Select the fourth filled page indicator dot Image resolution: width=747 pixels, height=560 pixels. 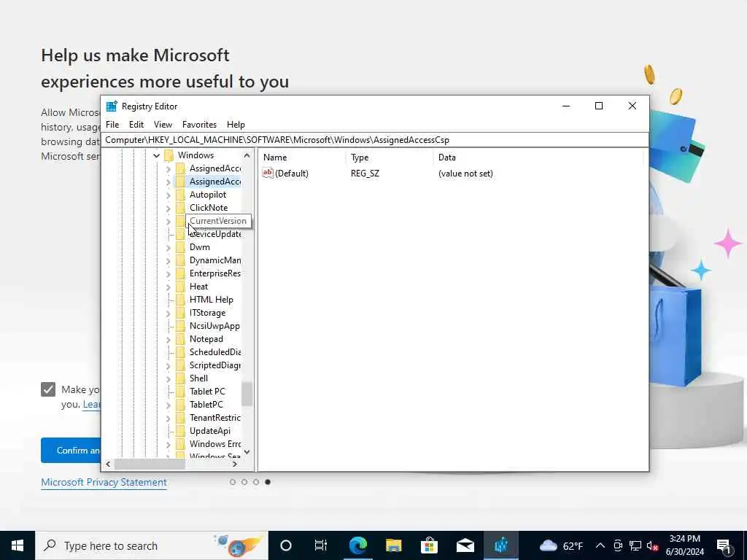[268, 482]
